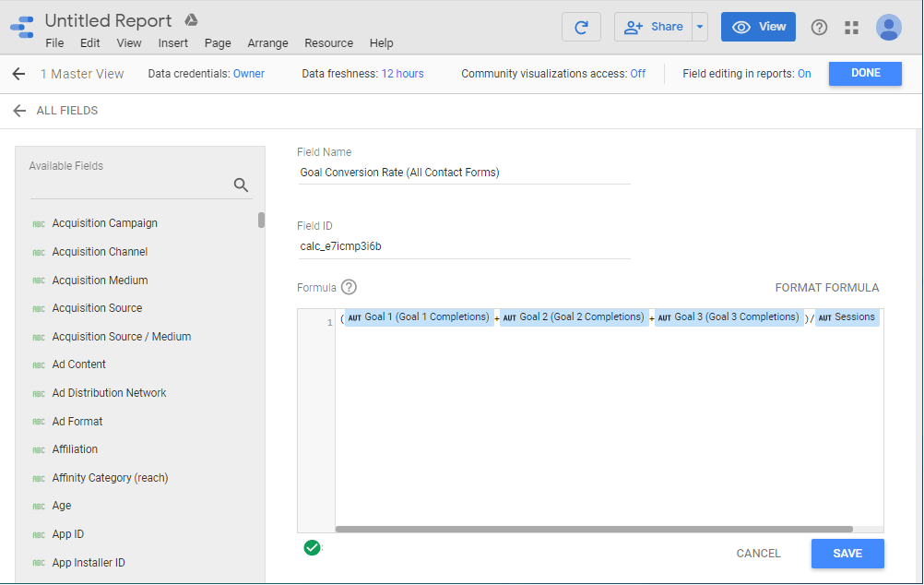
Task: Refresh data with the reload icon
Action: click(581, 27)
